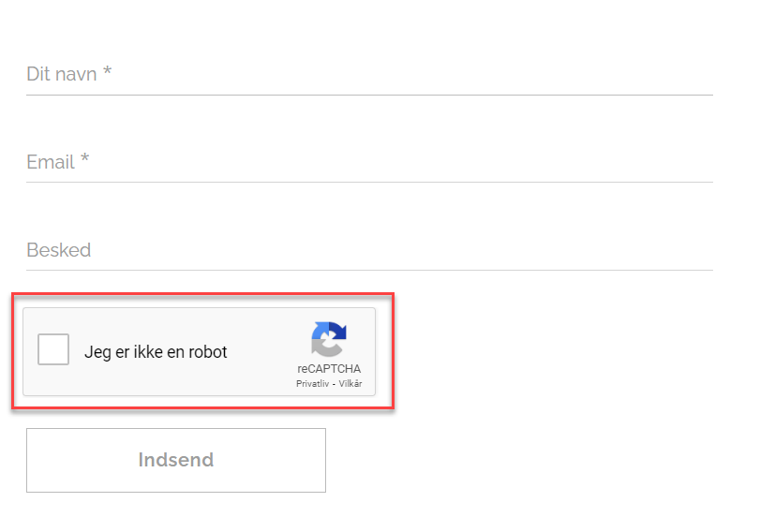Click the "Besked" placeholder word
Image resolution: width=775 pixels, height=532 pixels.
coord(59,250)
